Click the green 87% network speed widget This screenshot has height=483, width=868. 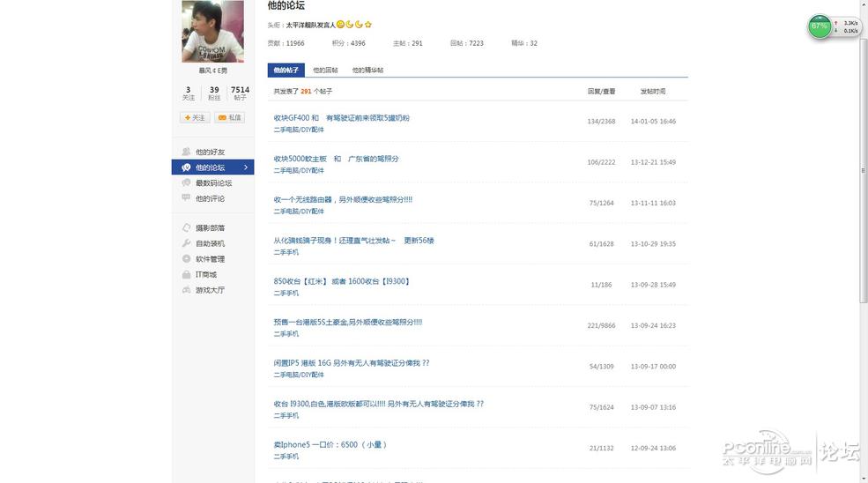coord(820,26)
